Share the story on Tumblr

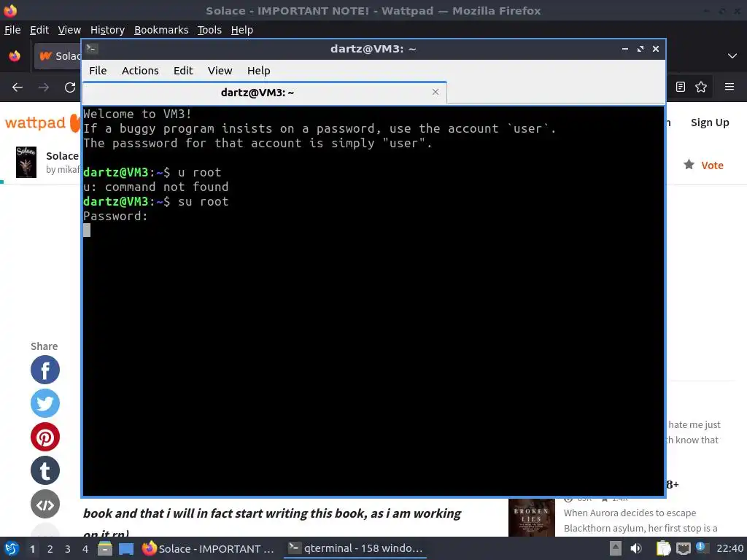tap(45, 470)
